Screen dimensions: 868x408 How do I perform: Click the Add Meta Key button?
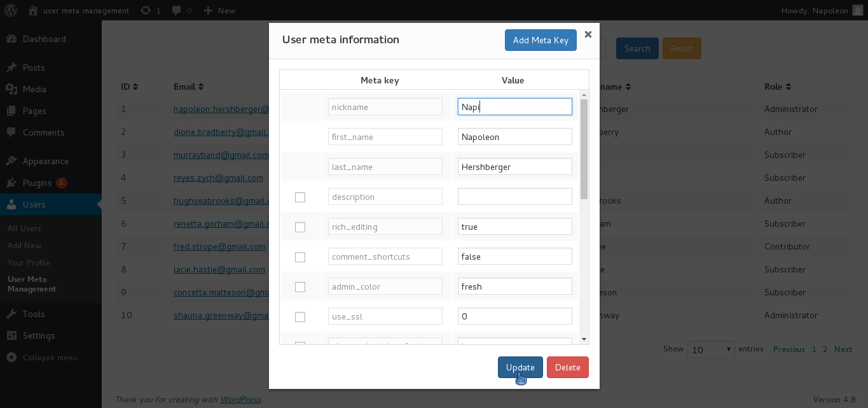pyautogui.click(x=541, y=40)
